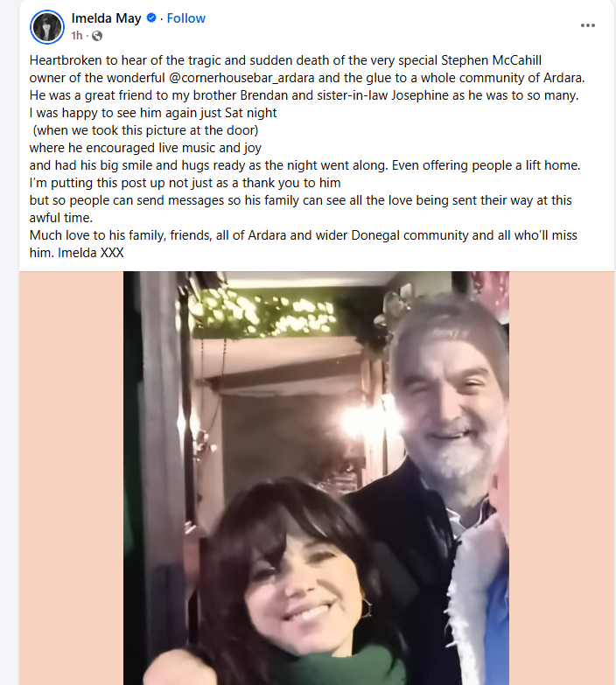Click the green scarf in the photo

point(340,664)
